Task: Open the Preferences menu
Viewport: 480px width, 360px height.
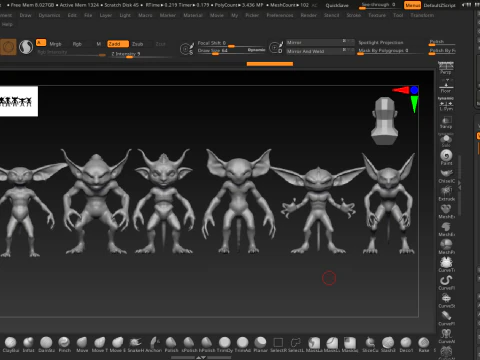Action: coord(280,15)
